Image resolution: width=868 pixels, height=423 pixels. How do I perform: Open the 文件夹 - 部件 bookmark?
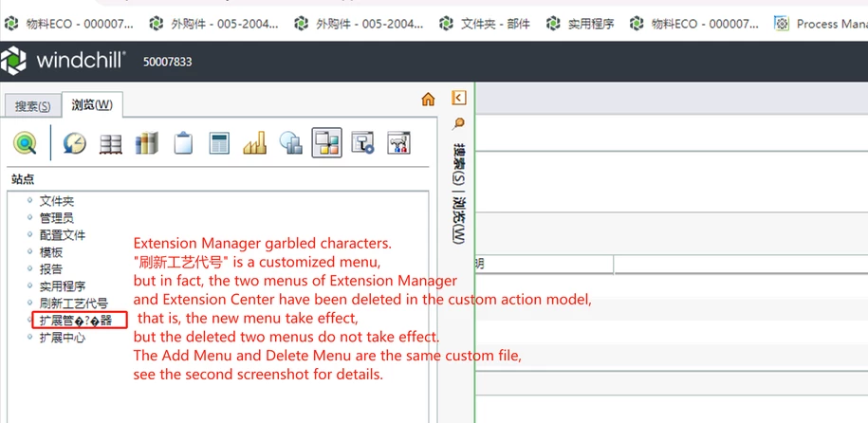pos(485,24)
